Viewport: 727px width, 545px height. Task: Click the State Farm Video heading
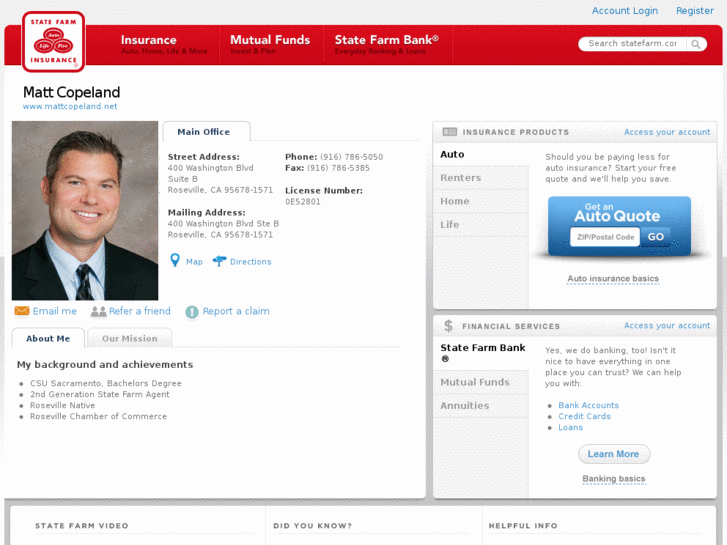pyautogui.click(x=82, y=526)
